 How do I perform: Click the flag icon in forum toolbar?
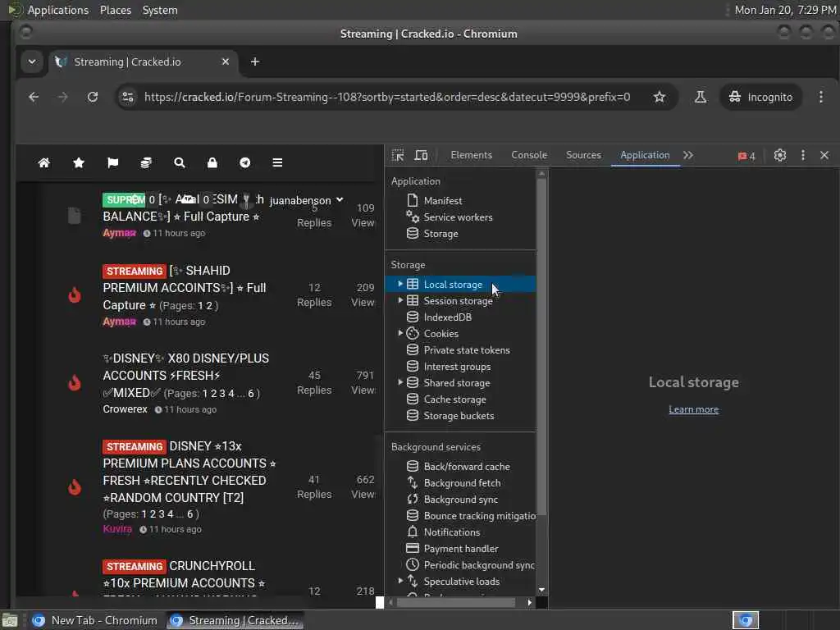tap(112, 163)
